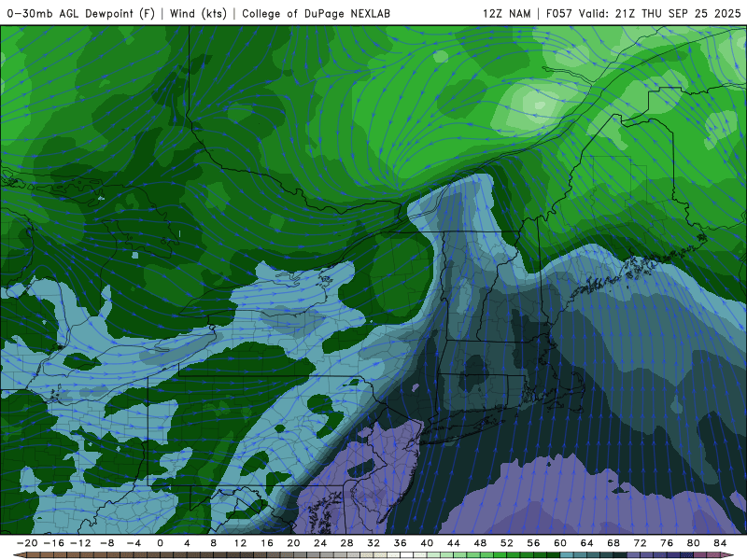
Task: Click the 12 label on the dewpoint legend
Action: click(x=240, y=543)
